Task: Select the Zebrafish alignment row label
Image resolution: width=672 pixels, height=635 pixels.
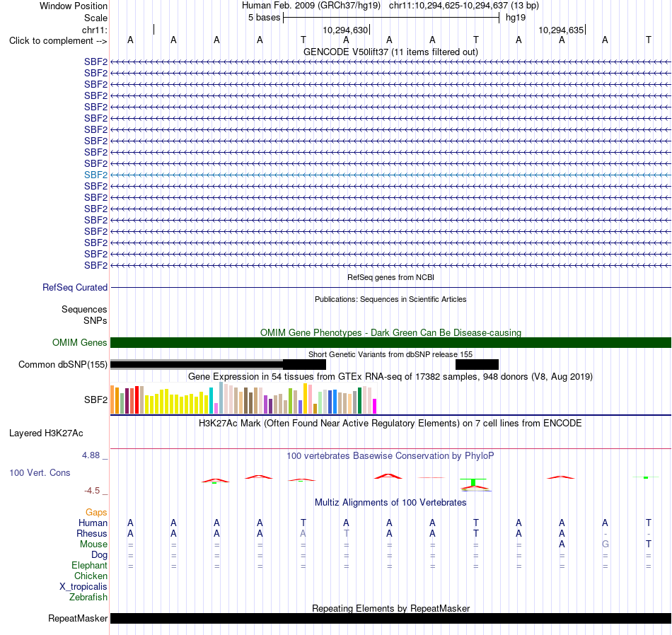Action: click(x=88, y=598)
